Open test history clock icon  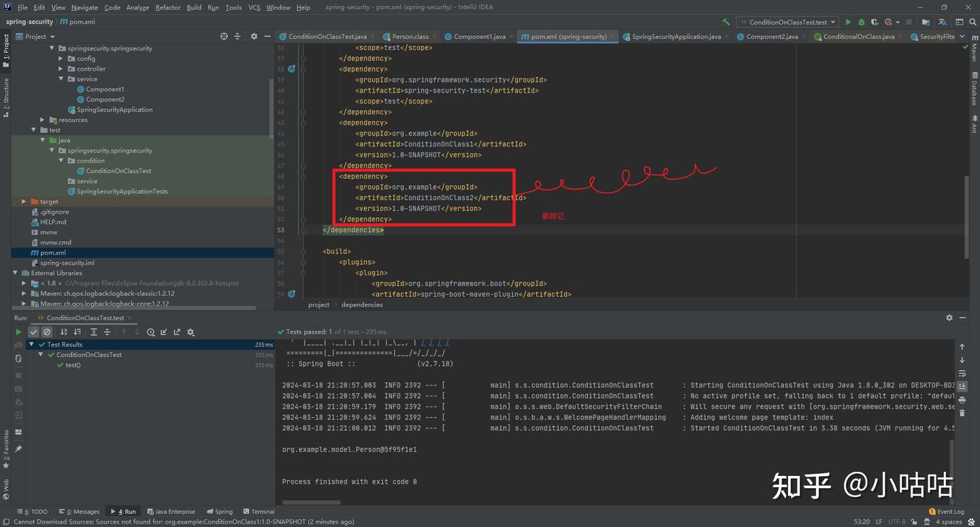(x=150, y=332)
